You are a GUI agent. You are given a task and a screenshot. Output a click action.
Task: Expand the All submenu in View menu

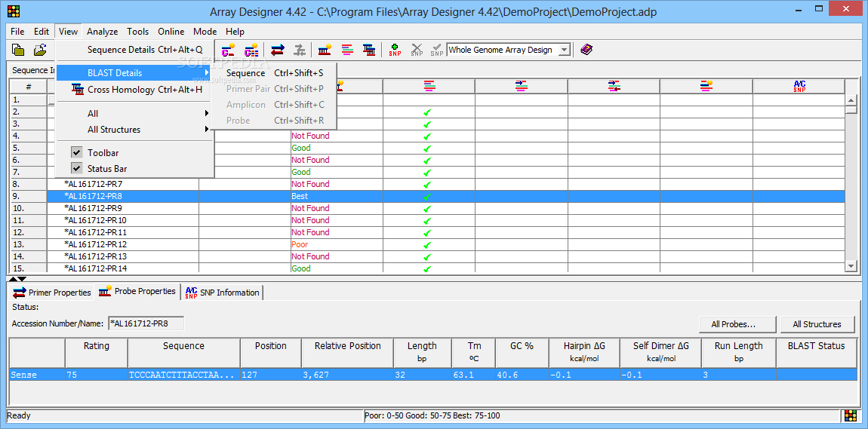pyautogui.click(x=134, y=113)
